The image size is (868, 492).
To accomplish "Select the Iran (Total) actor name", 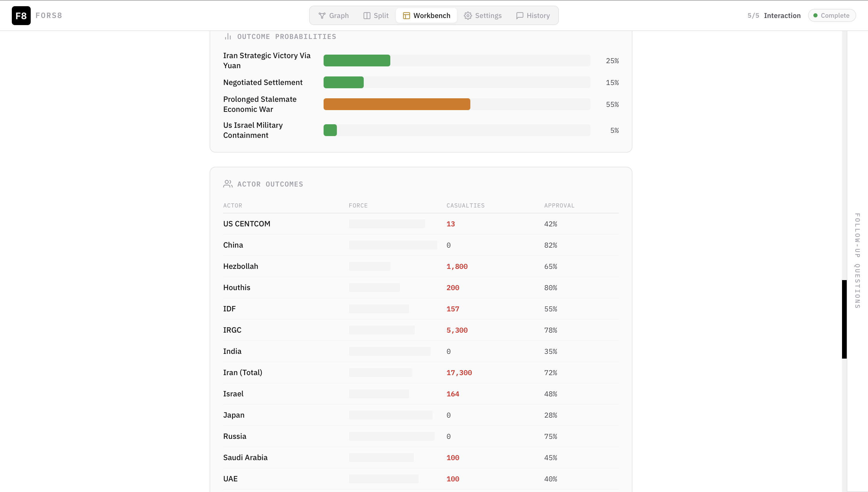I will point(243,372).
